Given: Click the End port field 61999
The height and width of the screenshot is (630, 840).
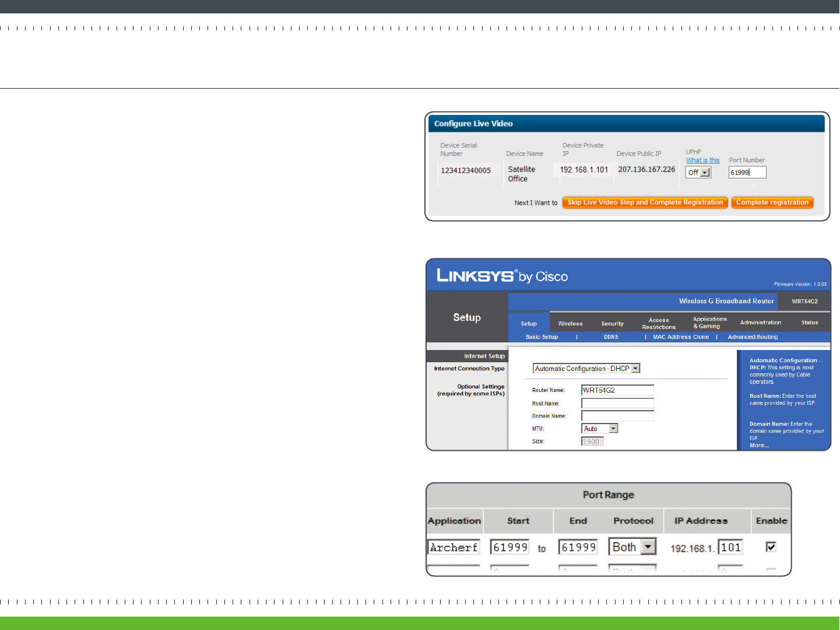Looking at the screenshot, I should [578, 547].
